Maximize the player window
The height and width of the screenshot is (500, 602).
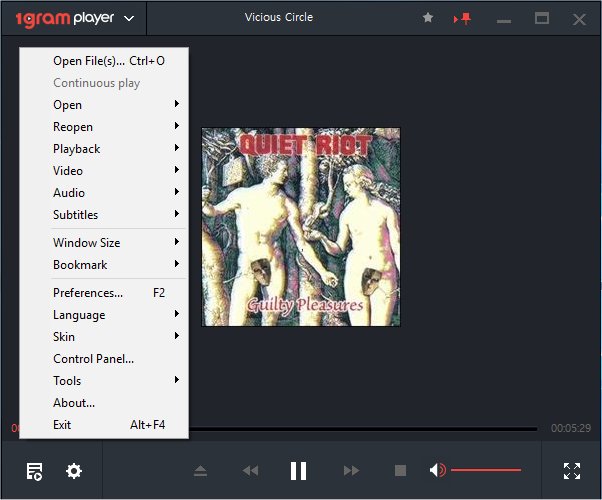542,18
